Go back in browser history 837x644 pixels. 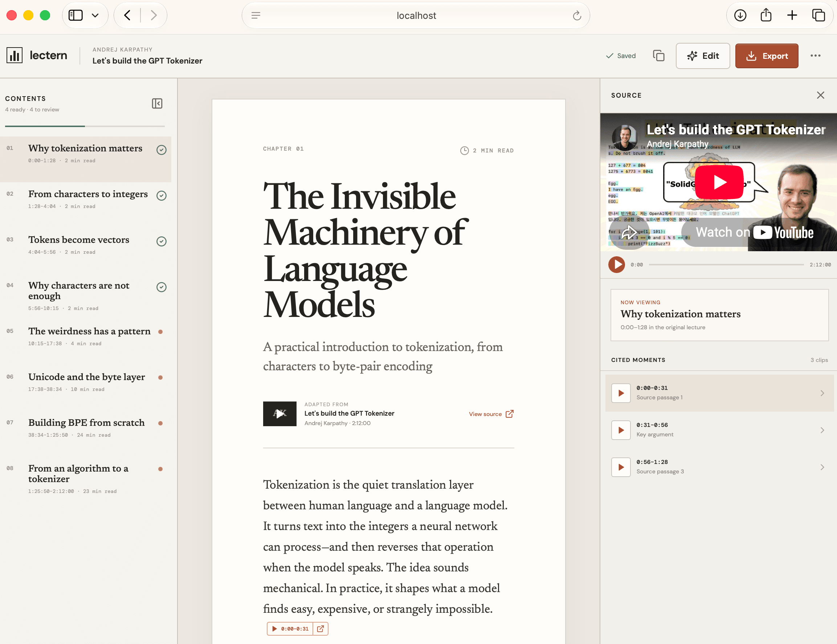tap(128, 15)
